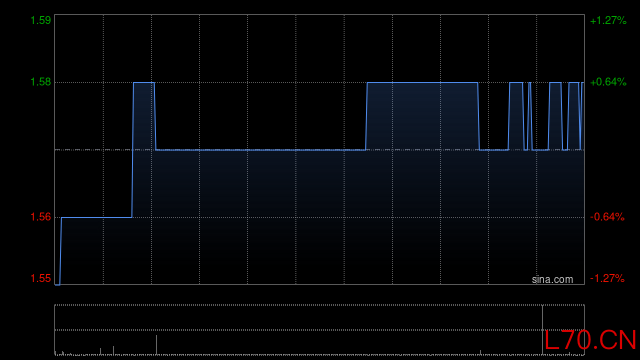Image resolution: width=640 pixels, height=360 pixels.
Task: Click the +1.27% percentage label
Action: (x=608, y=20)
